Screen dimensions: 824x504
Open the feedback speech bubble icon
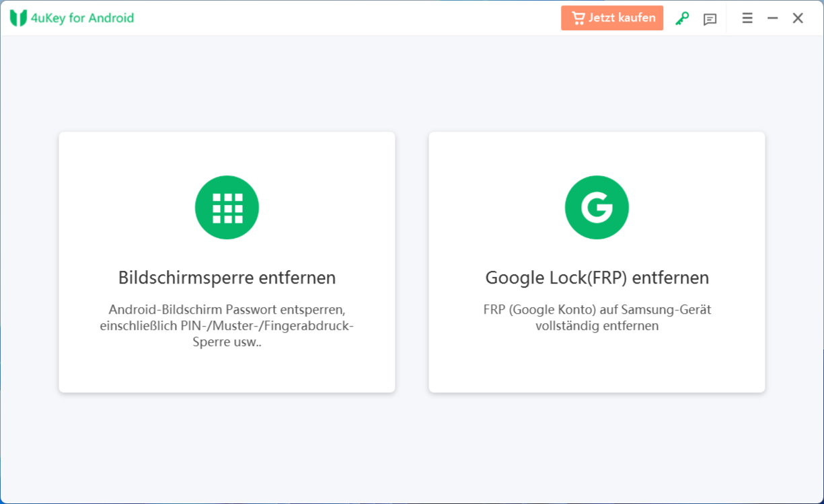[710, 19]
